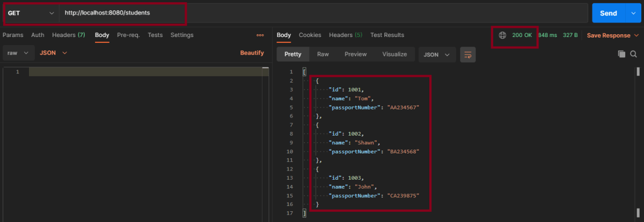This screenshot has height=222, width=644.
Task: Open the three-dot more options in request tabs
Action: [260, 35]
